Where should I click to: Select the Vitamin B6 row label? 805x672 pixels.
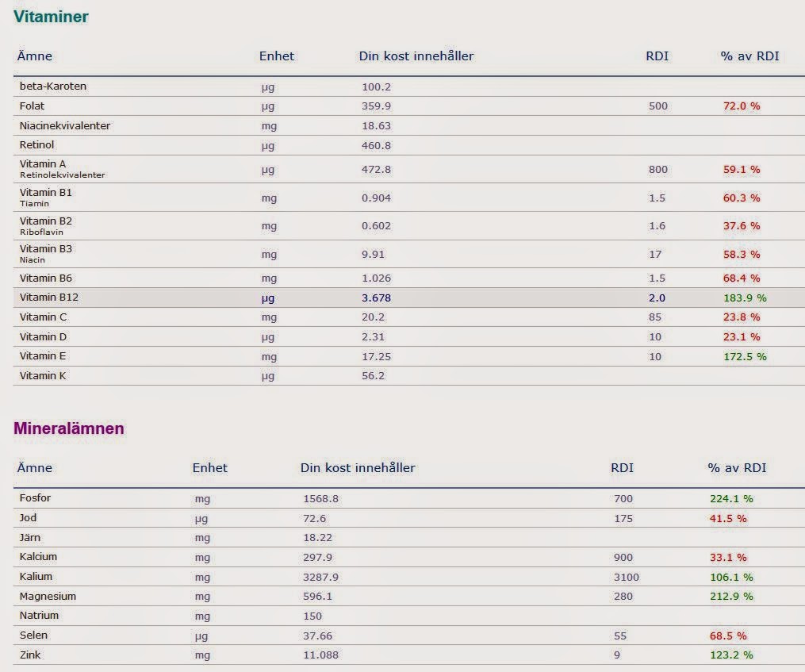46,278
